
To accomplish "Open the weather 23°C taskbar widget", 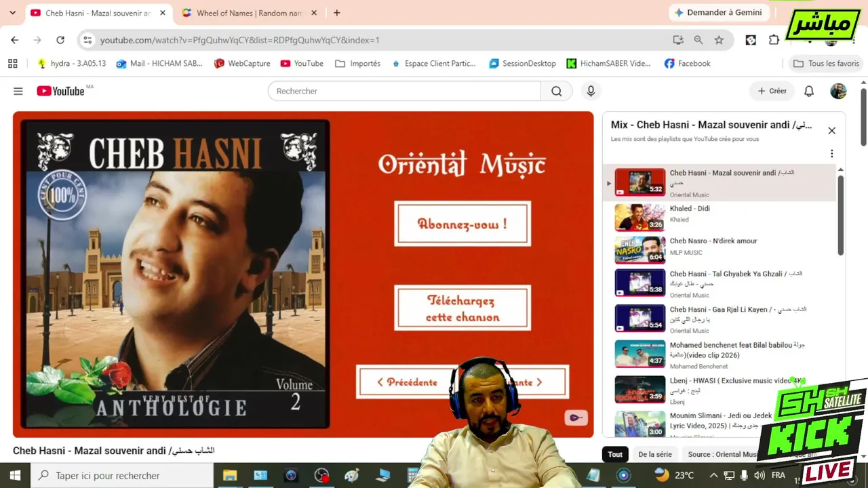I will pyautogui.click(x=675, y=475).
